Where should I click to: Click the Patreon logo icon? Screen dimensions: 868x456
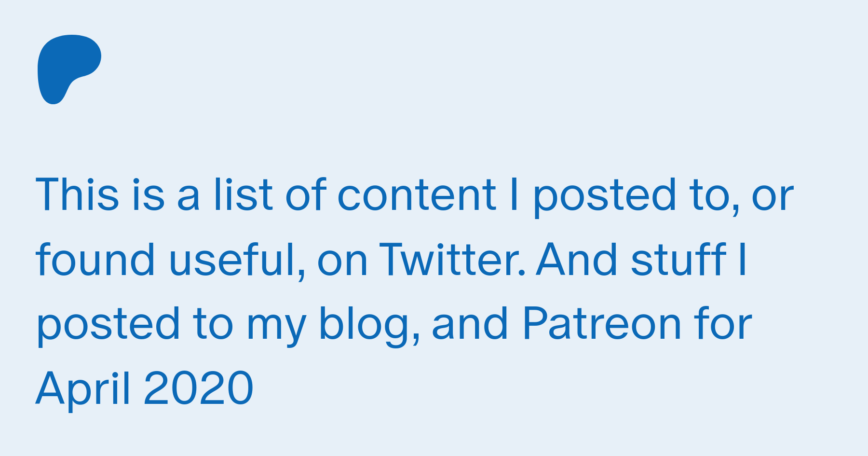pos(69,69)
